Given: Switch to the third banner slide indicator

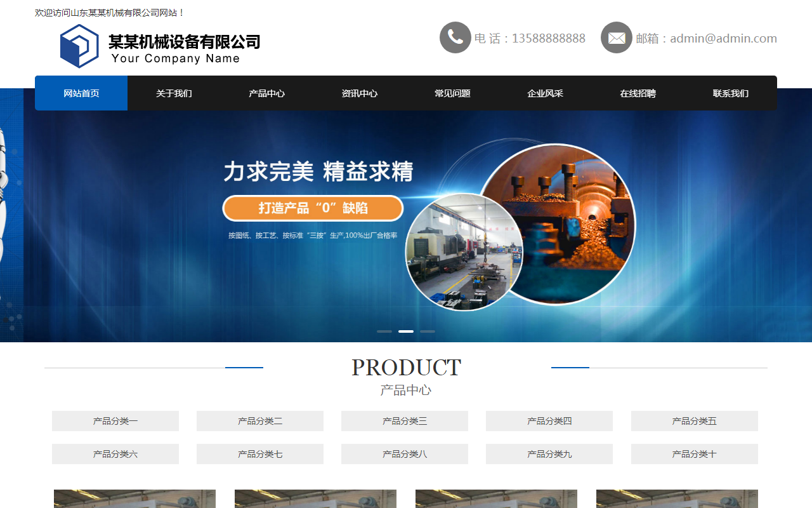Looking at the screenshot, I should 428,331.
